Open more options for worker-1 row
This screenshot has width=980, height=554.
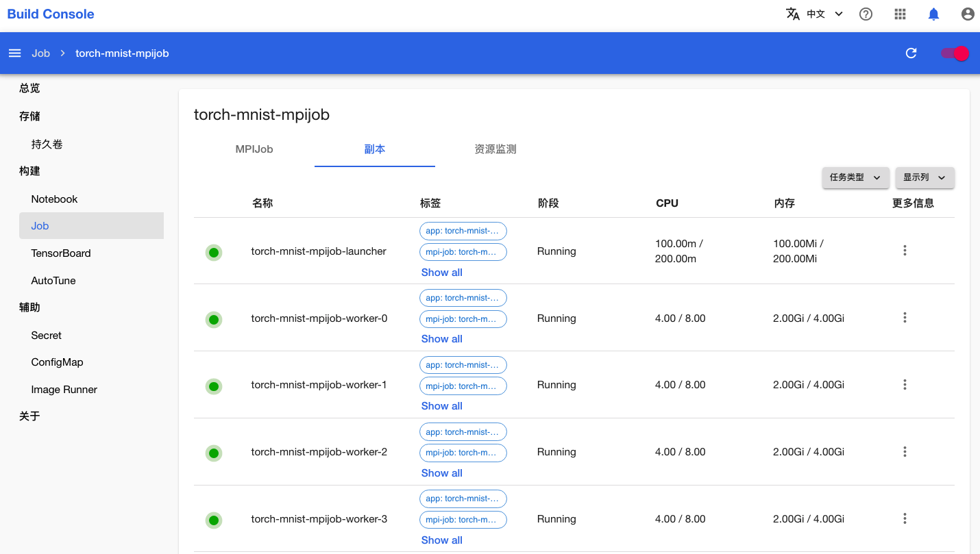[905, 385]
